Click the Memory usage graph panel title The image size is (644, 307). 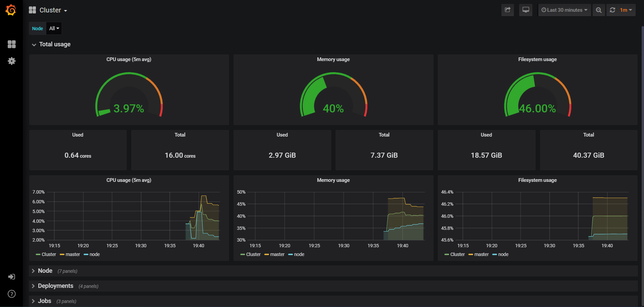[333, 180]
